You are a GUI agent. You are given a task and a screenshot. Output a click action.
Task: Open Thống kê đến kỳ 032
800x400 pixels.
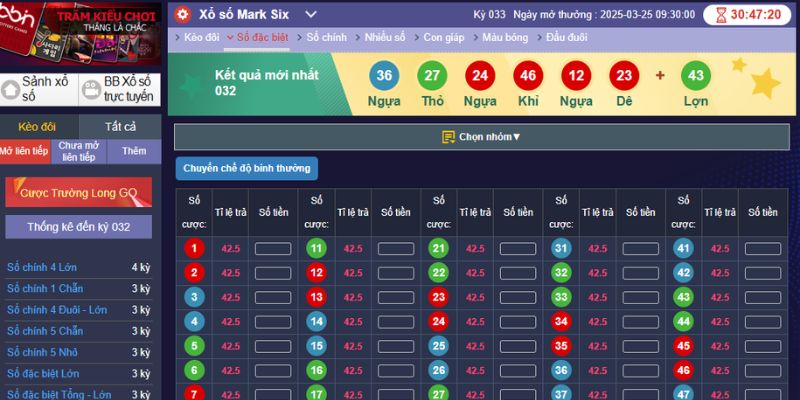point(79,227)
